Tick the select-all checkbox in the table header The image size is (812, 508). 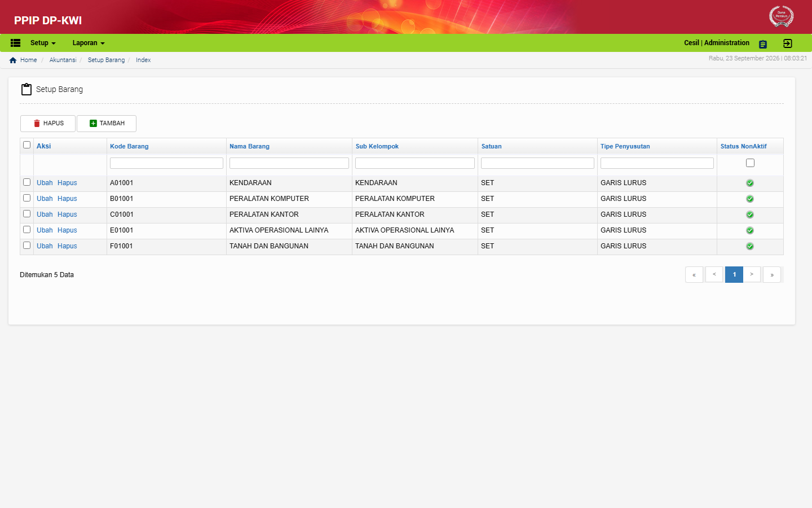tap(27, 145)
